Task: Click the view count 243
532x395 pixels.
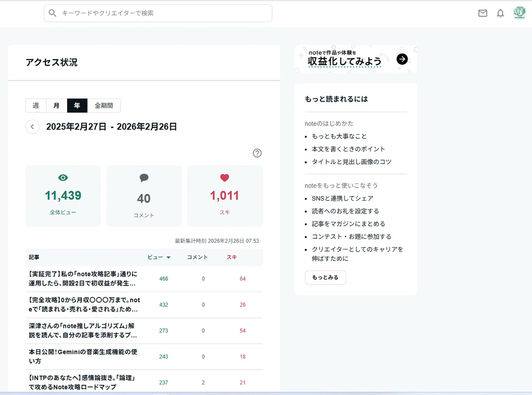Action: (164, 357)
